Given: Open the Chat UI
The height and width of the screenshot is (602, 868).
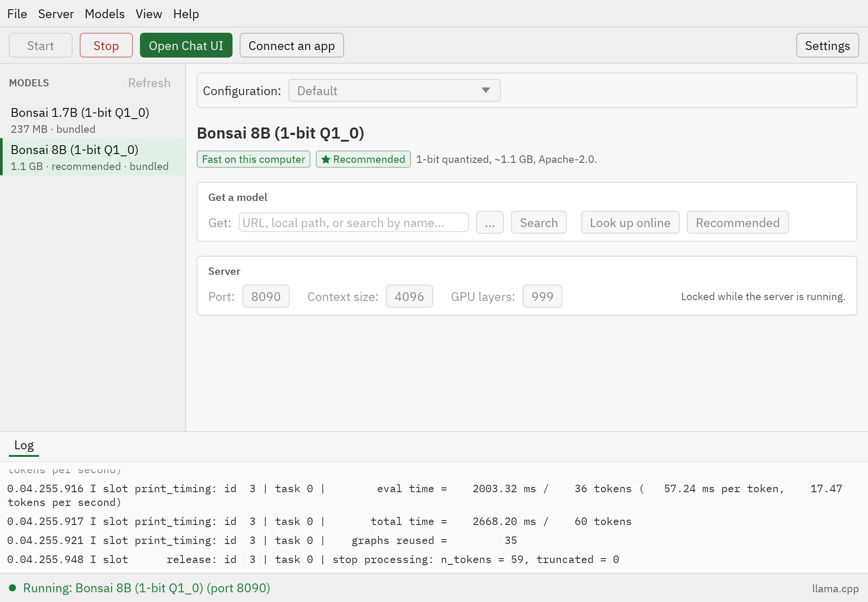Looking at the screenshot, I should (x=186, y=45).
